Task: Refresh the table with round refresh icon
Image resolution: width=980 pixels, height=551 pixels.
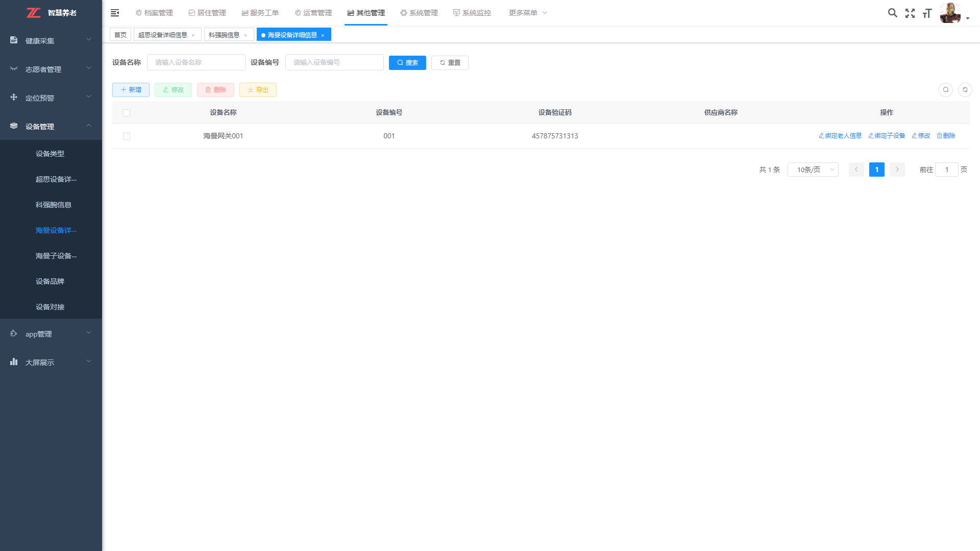Action: click(x=965, y=90)
